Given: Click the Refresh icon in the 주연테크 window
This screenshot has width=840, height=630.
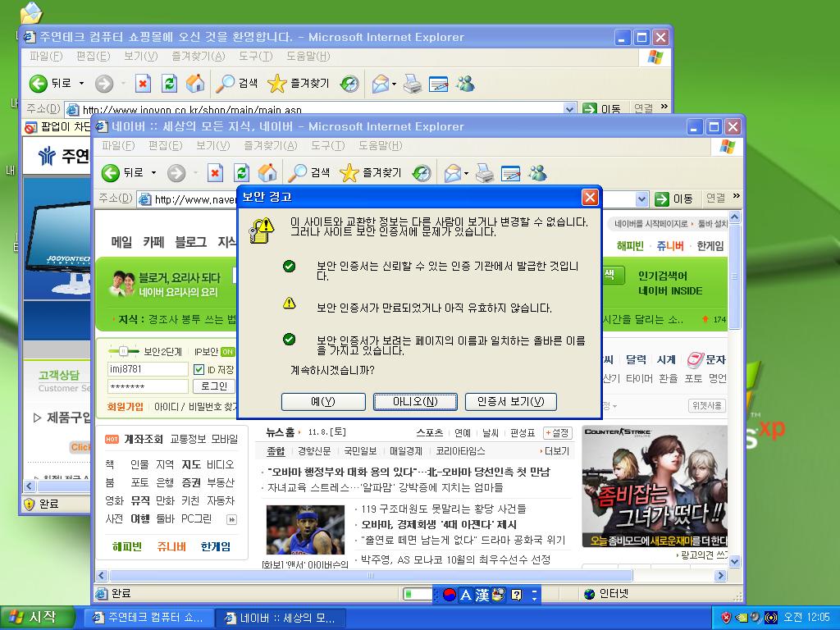Looking at the screenshot, I should tap(169, 83).
